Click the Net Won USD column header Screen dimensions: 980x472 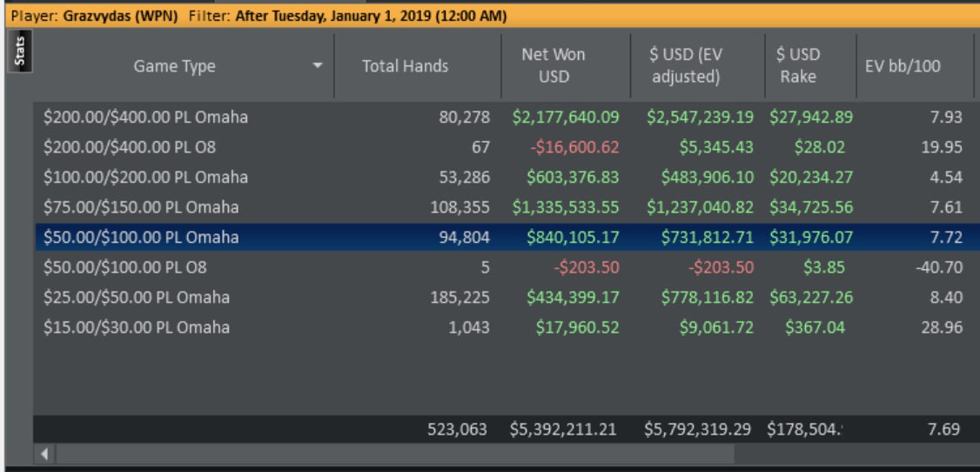[553, 65]
